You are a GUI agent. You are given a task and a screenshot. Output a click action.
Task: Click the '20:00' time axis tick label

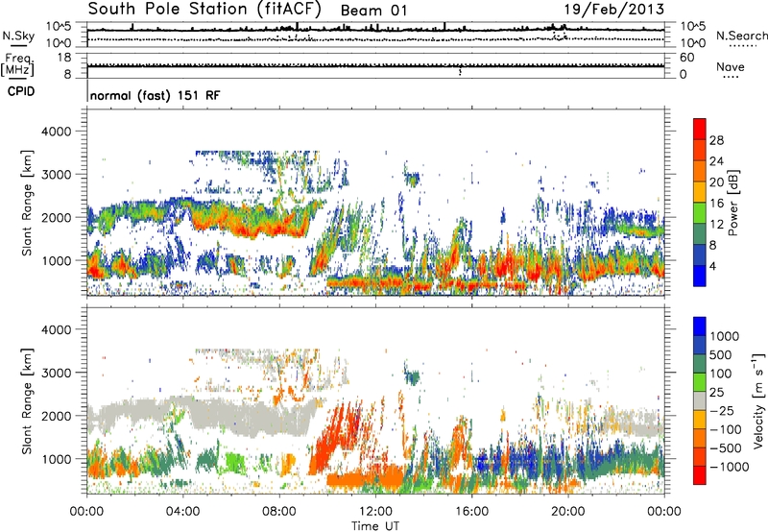pyautogui.click(x=568, y=512)
